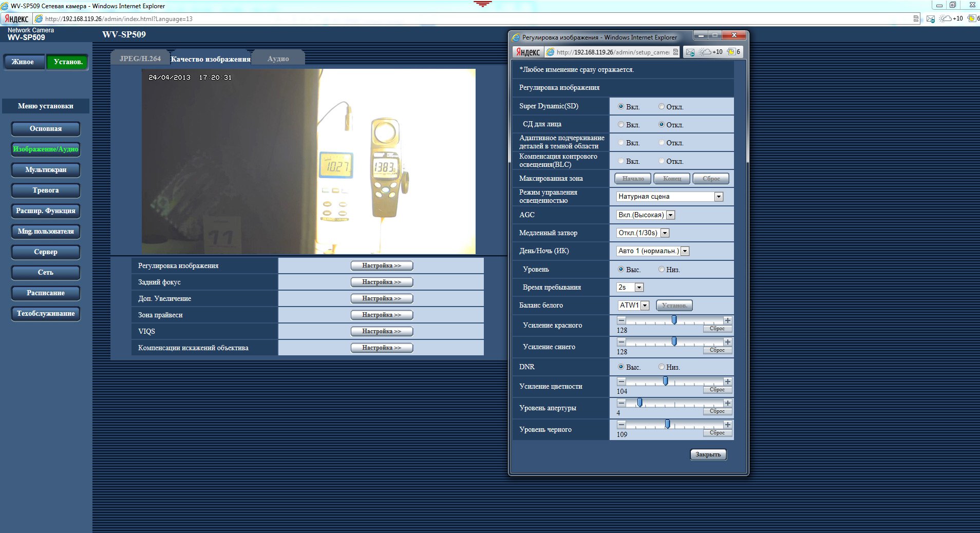
Task: Click the plus icon for Уровень черного
Action: 727,425
